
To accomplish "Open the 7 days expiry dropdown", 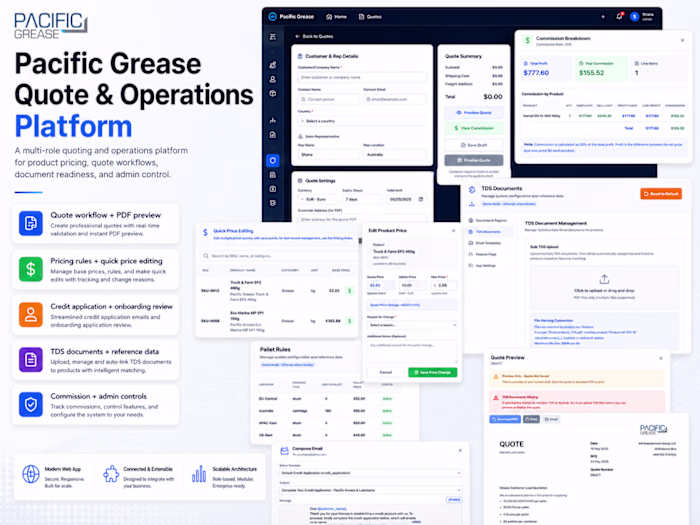I will 362,199.
